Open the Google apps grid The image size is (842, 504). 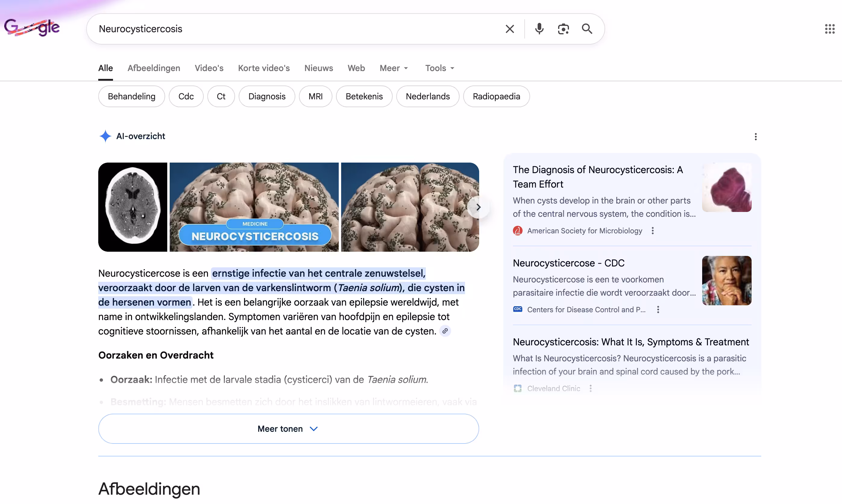(829, 29)
